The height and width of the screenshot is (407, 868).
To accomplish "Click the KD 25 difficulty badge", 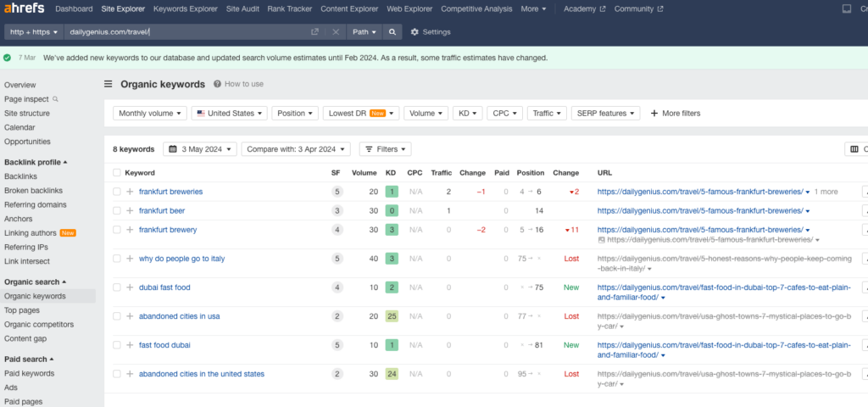I will [x=391, y=316].
